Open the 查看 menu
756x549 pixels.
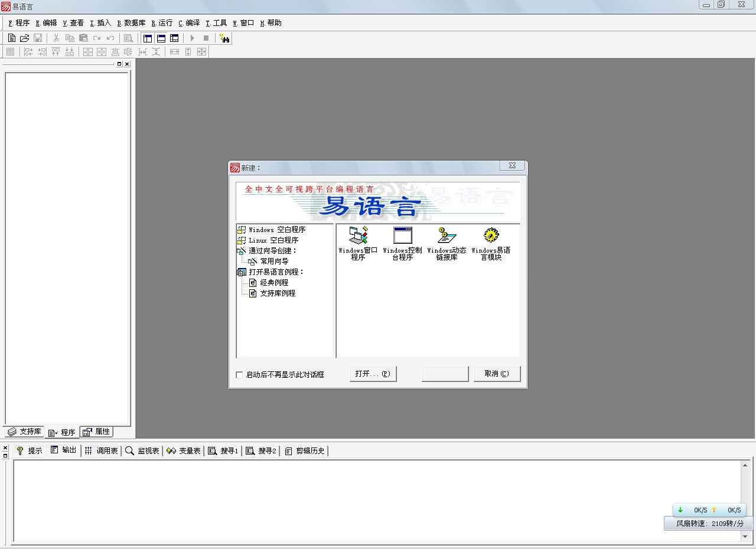(73, 23)
